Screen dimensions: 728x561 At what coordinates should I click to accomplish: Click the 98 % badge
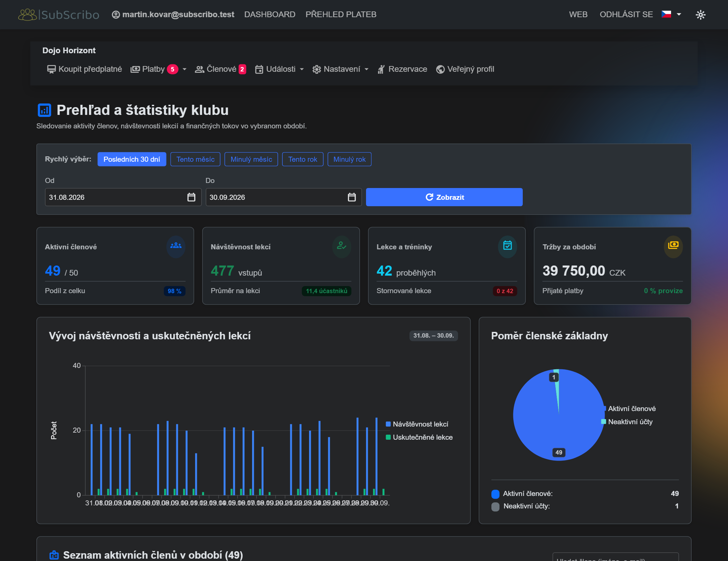pos(175,291)
